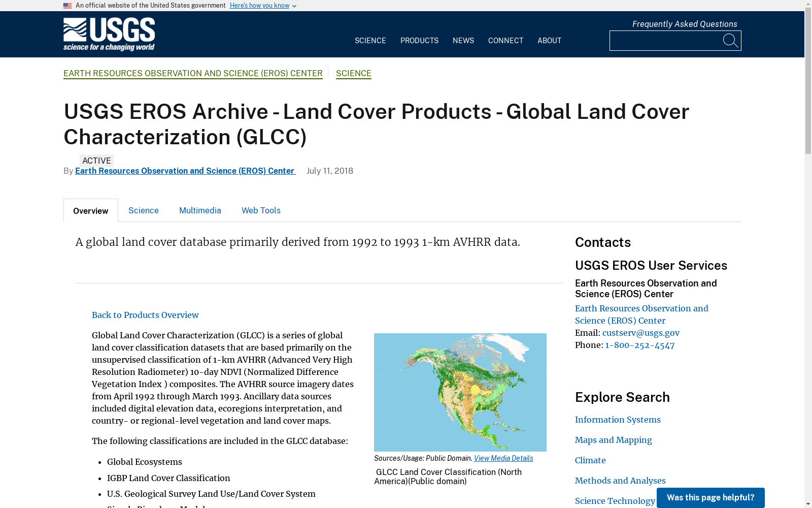Expand the 'Here's how you know' chevron

294,6
